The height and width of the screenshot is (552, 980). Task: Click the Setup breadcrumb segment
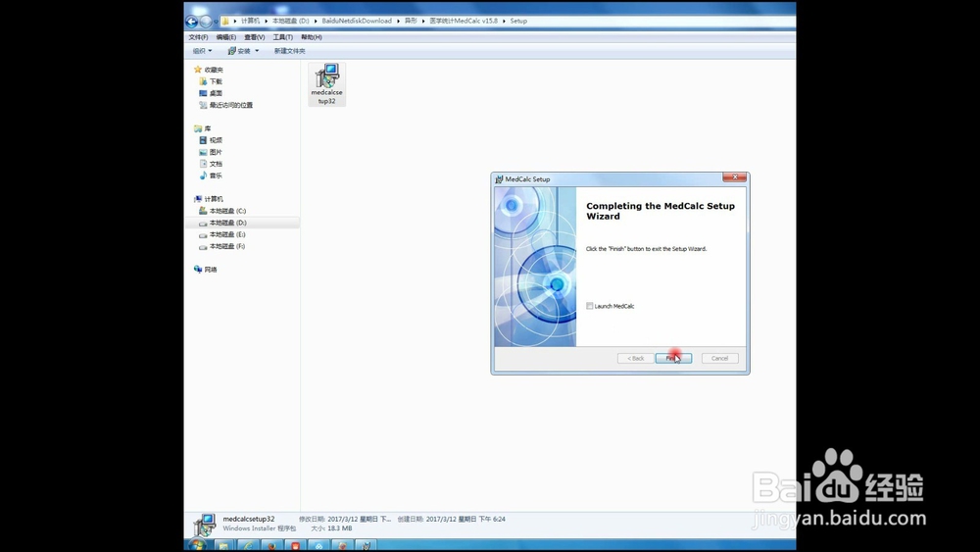(x=518, y=22)
